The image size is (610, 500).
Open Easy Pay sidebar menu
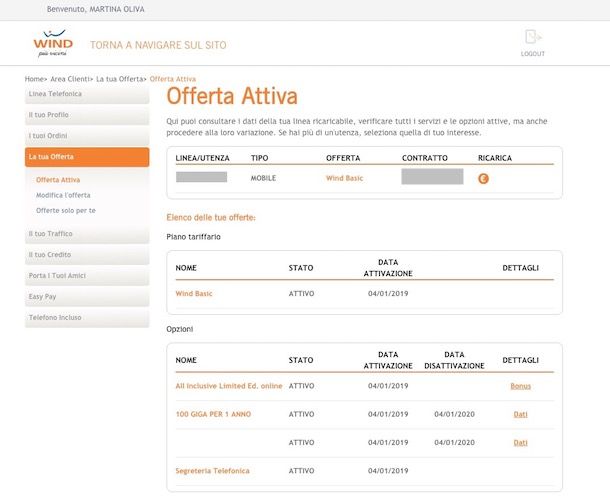pos(87,297)
